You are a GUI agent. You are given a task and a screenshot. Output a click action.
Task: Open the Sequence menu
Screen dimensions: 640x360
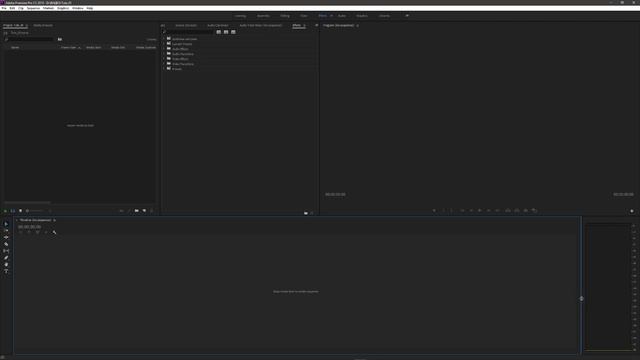click(33, 8)
